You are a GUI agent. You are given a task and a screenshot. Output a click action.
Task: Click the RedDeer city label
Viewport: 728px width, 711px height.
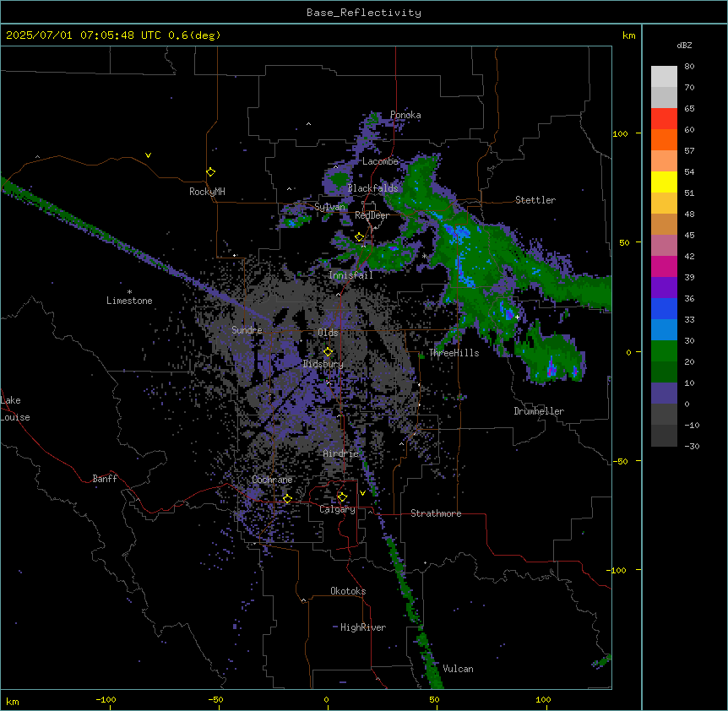coord(372,215)
